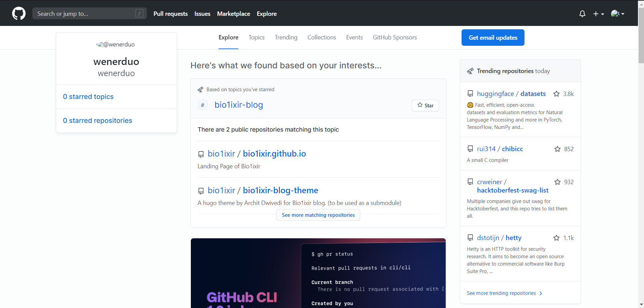Click the star icon for chibicc
Image resolution: width=644 pixels, height=308 pixels.
(x=557, y=149)
